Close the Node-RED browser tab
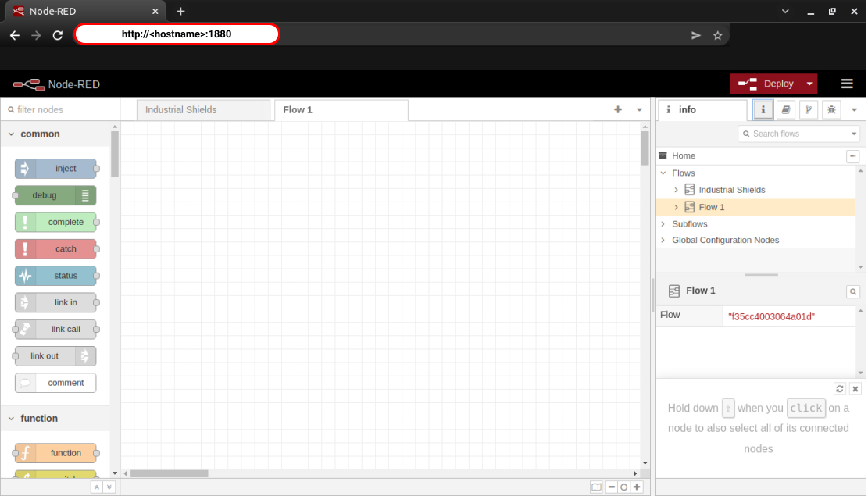Viewport: 868px width, 496px height. tap(155, 11)
